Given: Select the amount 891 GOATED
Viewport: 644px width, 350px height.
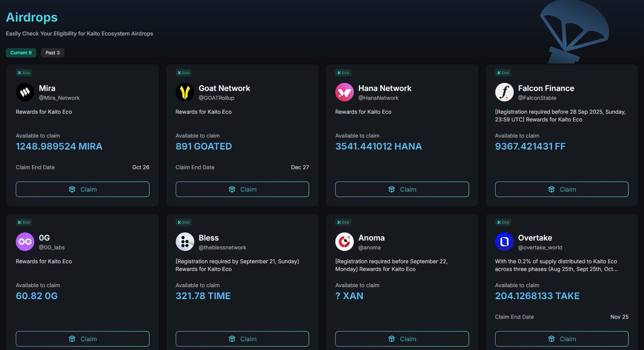Looking at the screenshot, I should coord(204,147).
